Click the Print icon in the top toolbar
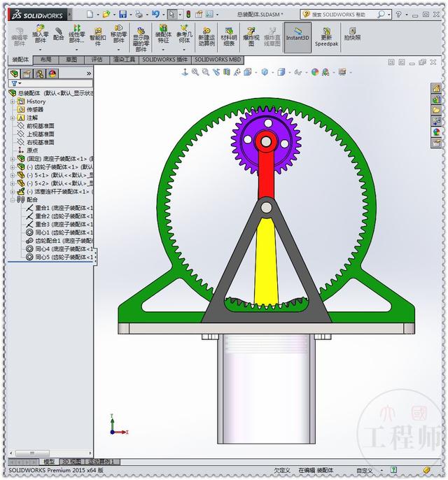The image size is (448, 480). (139, 14)
